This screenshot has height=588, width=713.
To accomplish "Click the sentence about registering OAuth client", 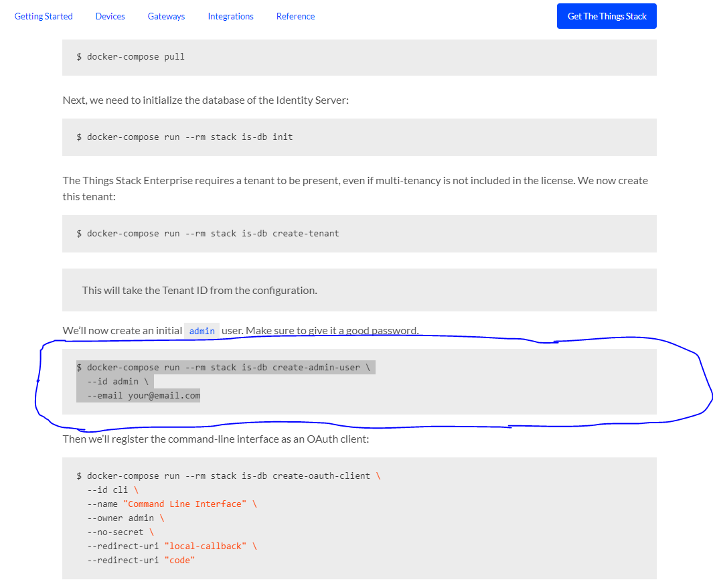I will pos(216,439).
